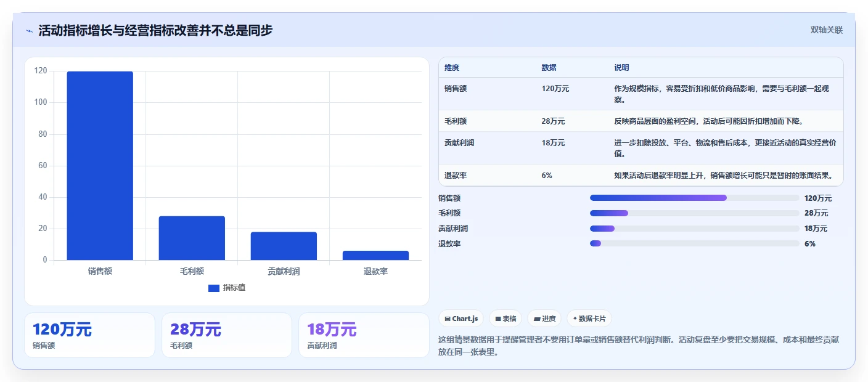Click the 双轴关联 label in header

pos(826,30)
